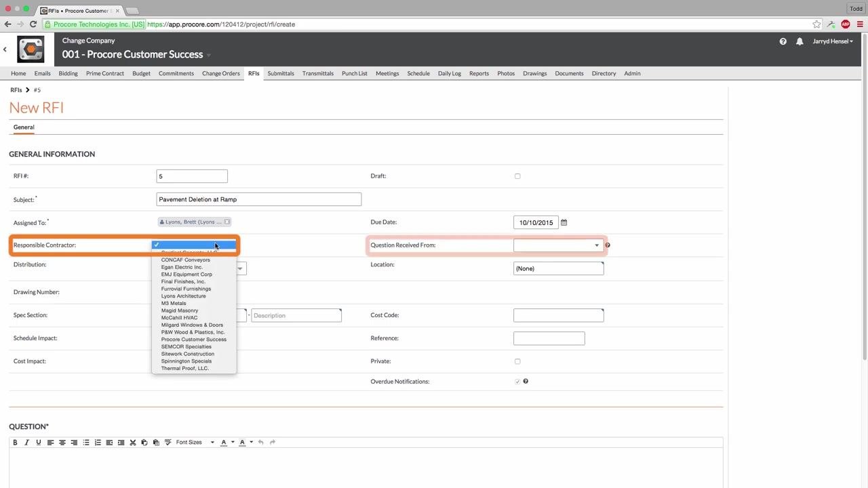Image resolution: width=868 pixels, height=488 pixels.
Task: Toggle spellcheck in the editor toolbar
Action: coord(168,443)
